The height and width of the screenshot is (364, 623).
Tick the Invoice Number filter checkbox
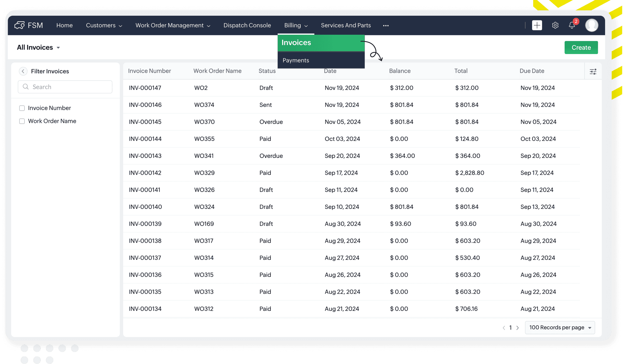pos(22,108)
